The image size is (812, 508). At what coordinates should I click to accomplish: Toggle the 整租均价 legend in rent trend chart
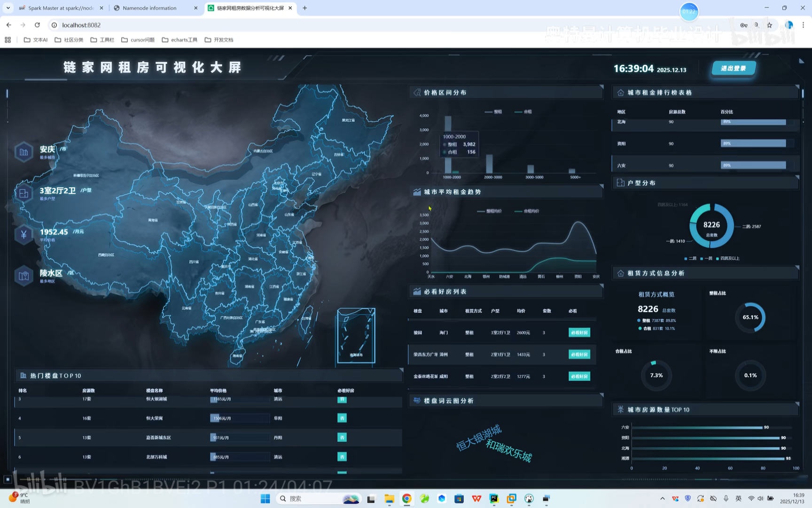pos(489,211)
